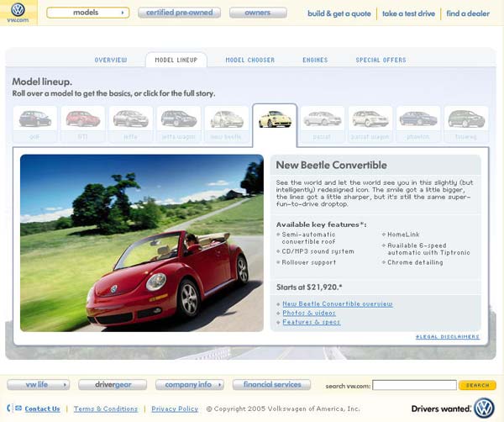Go to certified pre-owned section
The image size is (504, 422).
tap(180, 13)
